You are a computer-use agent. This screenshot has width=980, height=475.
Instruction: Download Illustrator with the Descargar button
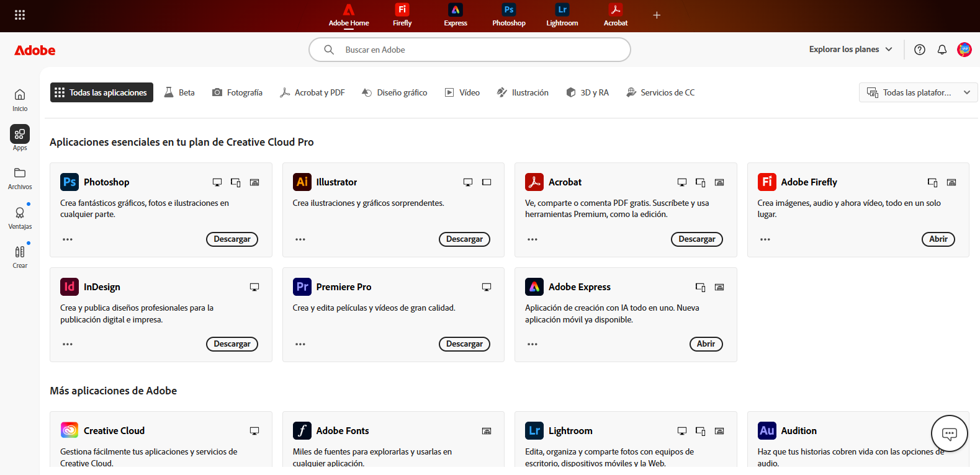464,239
